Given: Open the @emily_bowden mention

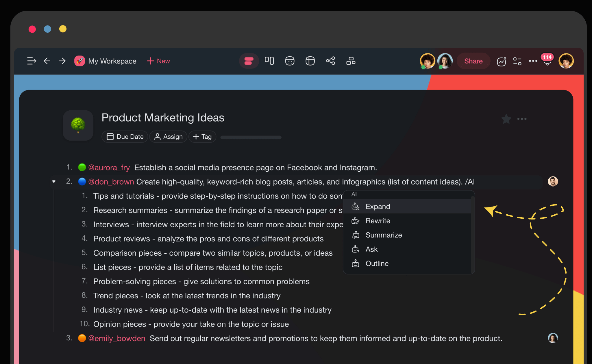Looking at the screenshot, I should point(116,338).
